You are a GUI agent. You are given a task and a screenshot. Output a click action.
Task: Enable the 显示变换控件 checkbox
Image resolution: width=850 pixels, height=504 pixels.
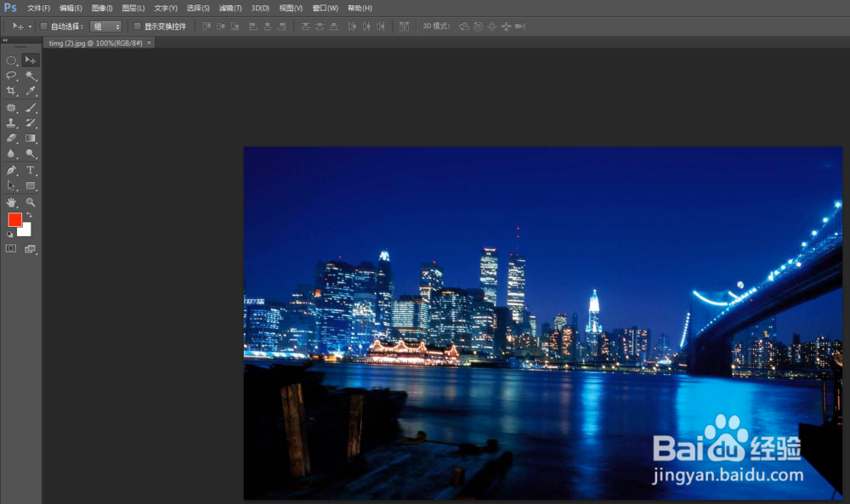coord(137,26)
